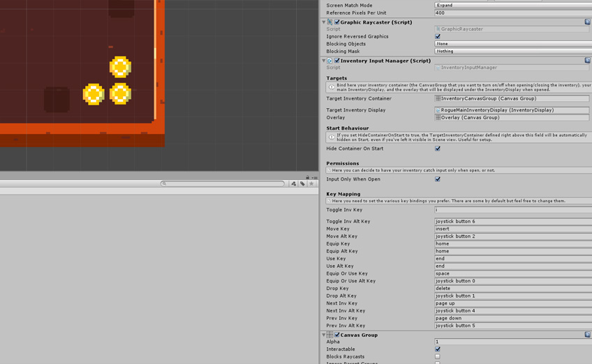Click Overlay (Canvas Group) object field
This screenshot has height=364, width=592.
[x=512, y=118]
